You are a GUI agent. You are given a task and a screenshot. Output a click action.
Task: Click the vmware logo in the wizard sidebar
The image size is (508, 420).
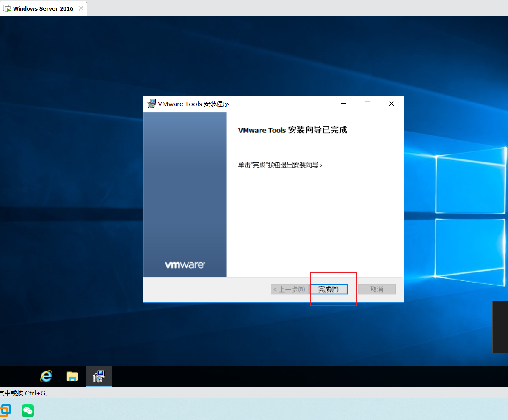pyautogui.click(x=185, y=264)
